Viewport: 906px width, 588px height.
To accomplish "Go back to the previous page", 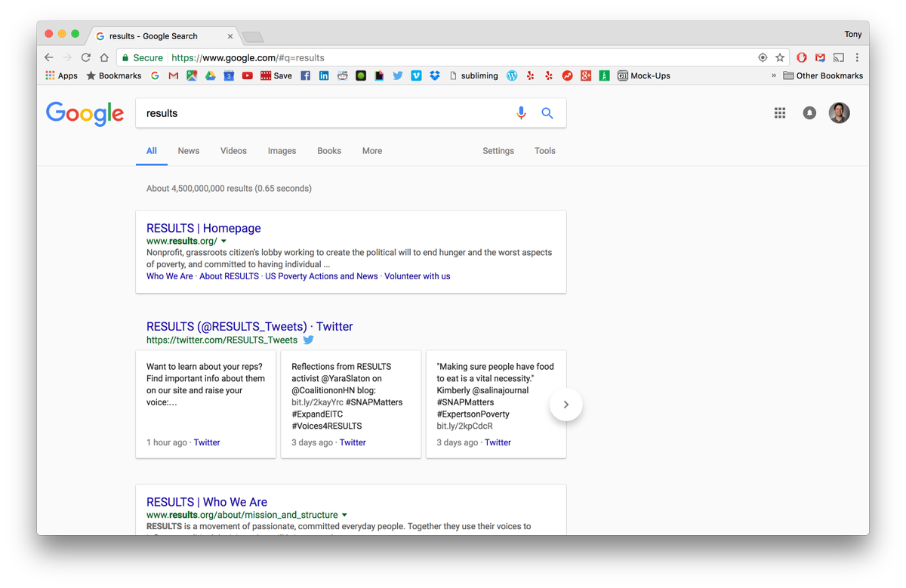I will point(49,57).
